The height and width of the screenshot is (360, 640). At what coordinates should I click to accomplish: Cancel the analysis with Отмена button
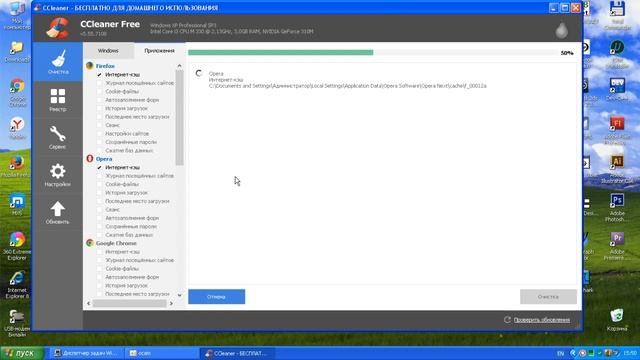coord(216,297)
